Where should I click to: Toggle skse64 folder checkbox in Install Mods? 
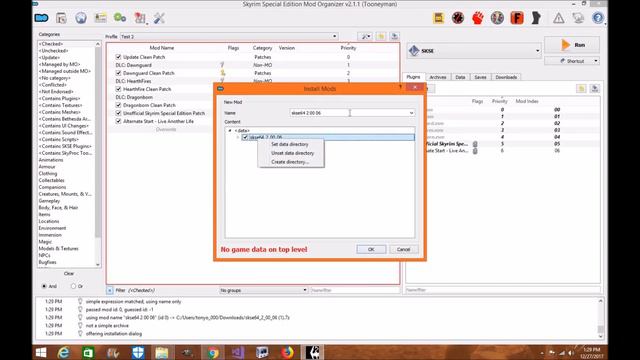(x=245, y=137)
